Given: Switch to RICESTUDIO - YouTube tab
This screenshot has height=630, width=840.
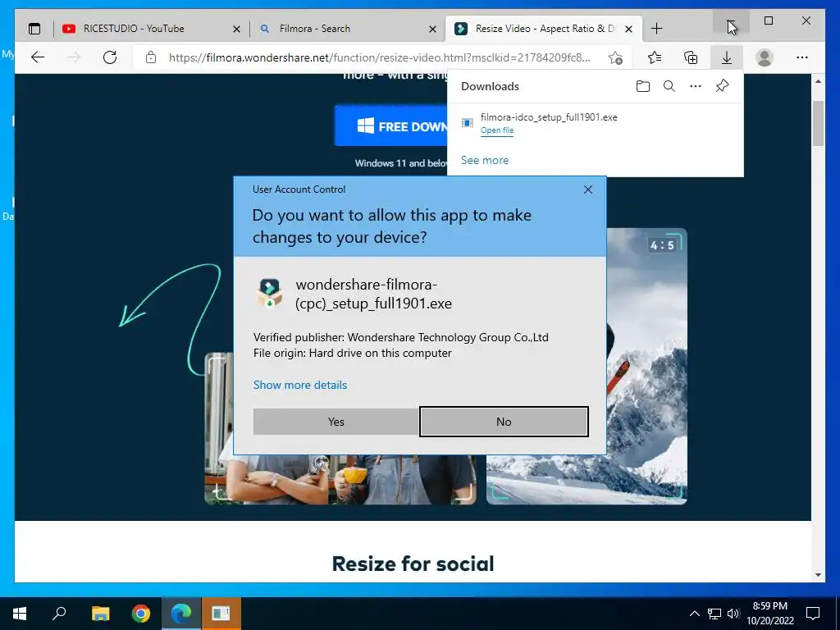Looking at the screenshot, I should pyautogui.click(x=150, y=29).
